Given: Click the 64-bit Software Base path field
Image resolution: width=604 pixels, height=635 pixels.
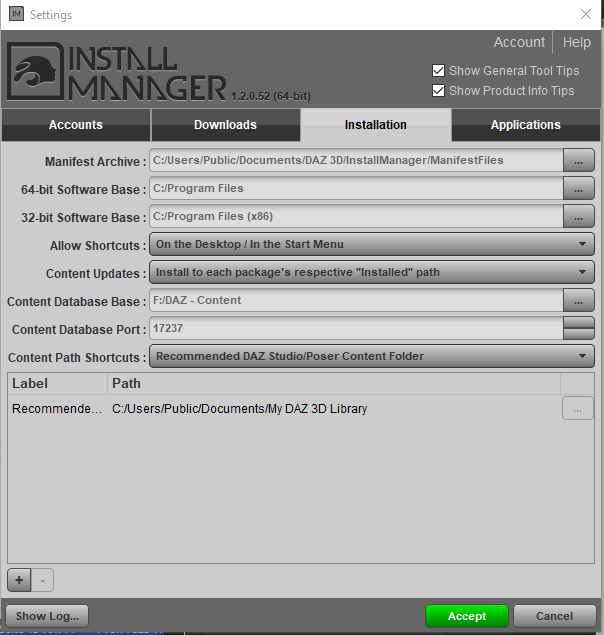Looking at the screenshot, I should 356,188.
